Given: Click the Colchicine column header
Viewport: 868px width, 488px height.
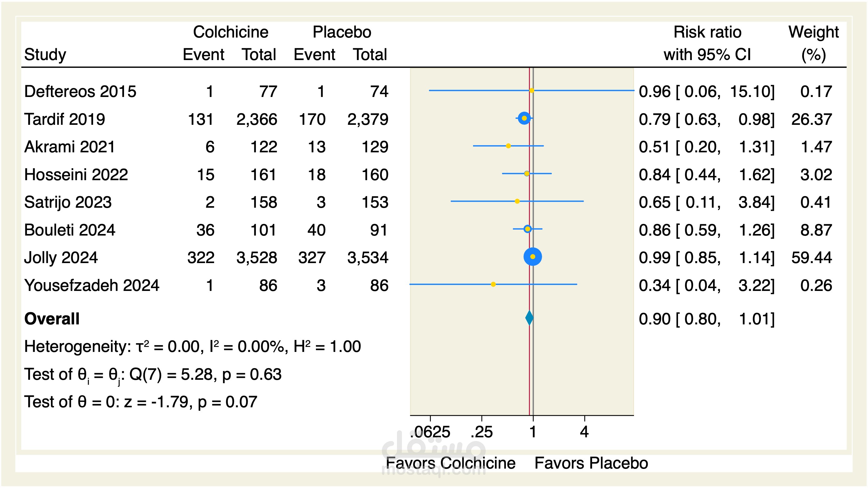Looking at the screenshot, I should (x=231, y=32).
